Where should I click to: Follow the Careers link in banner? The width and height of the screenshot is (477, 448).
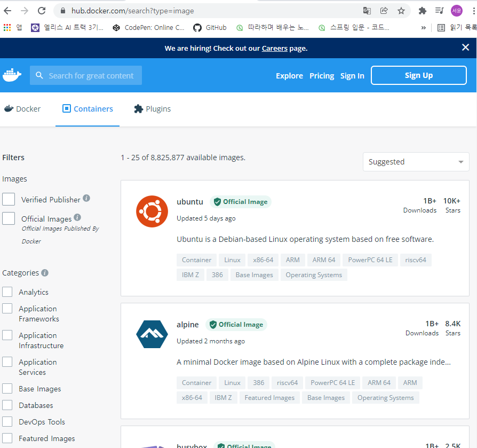(274, 49)
